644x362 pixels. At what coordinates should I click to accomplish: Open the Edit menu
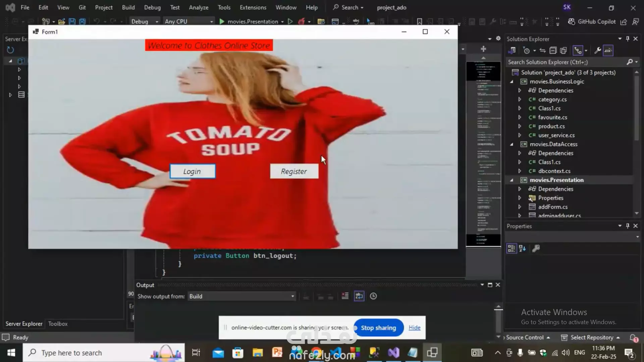(x=43, y=7)
